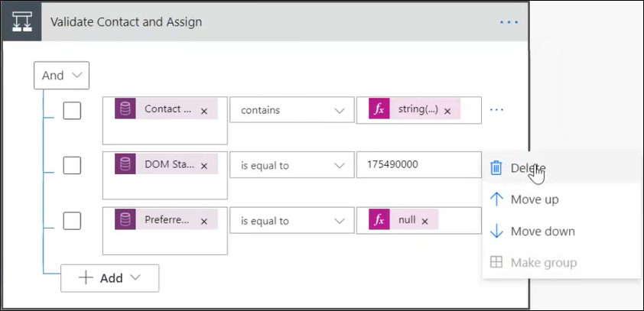Remove the Preferre... dynamic content token
This screenshot has width=644, height=311.
204,221
